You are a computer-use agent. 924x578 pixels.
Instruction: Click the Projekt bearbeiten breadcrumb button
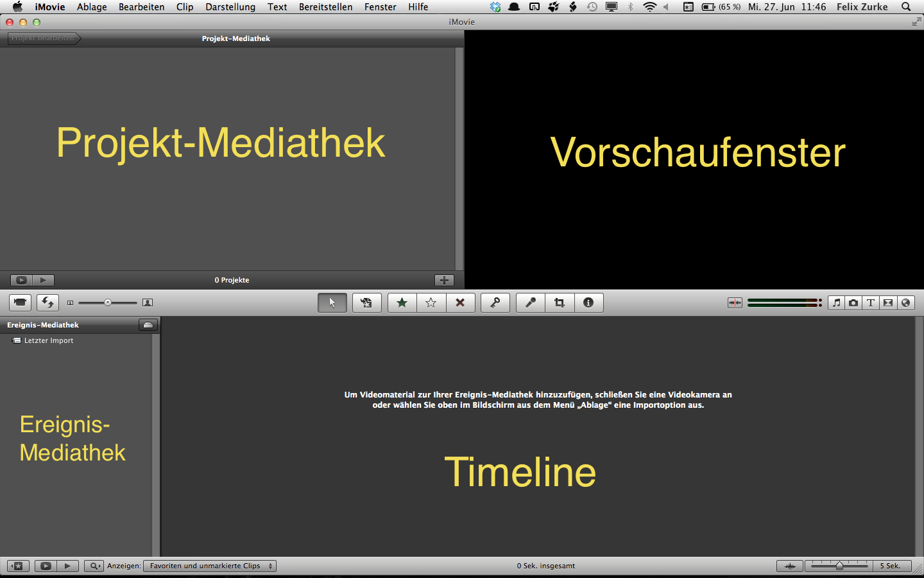[43, 39]
